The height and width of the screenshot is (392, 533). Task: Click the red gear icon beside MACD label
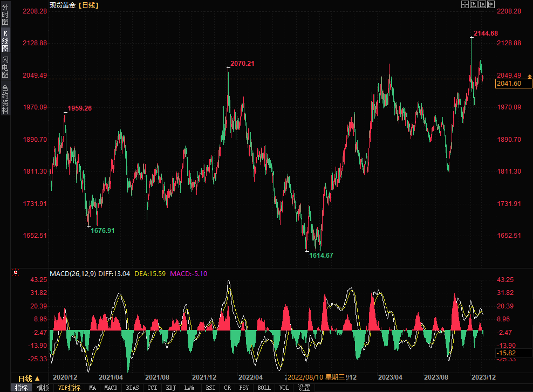(x=16, y=273)
